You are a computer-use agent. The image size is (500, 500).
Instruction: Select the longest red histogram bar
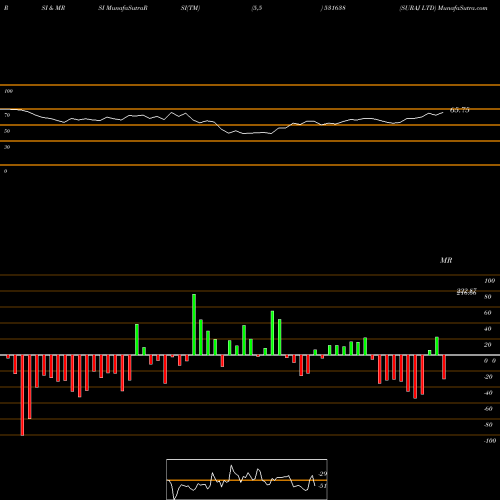(22, 395)
